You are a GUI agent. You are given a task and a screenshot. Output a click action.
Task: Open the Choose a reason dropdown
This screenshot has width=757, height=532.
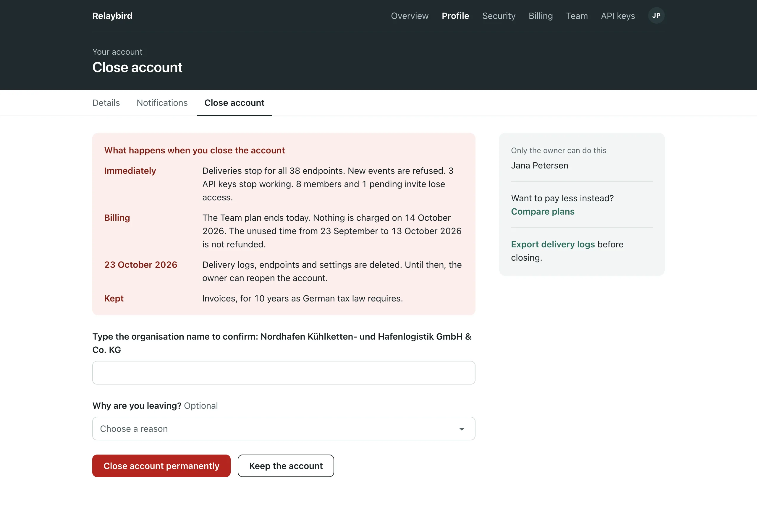[284, 429]
